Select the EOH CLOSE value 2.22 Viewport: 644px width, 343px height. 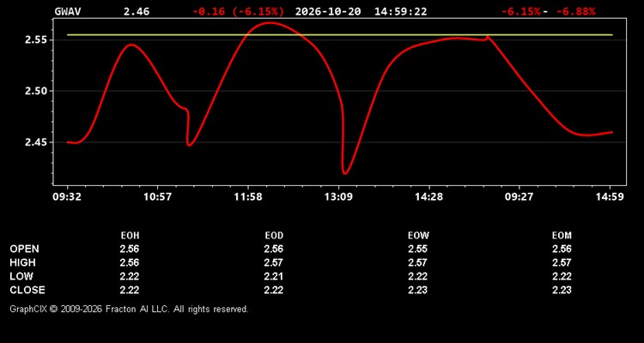tap(130, 290)
